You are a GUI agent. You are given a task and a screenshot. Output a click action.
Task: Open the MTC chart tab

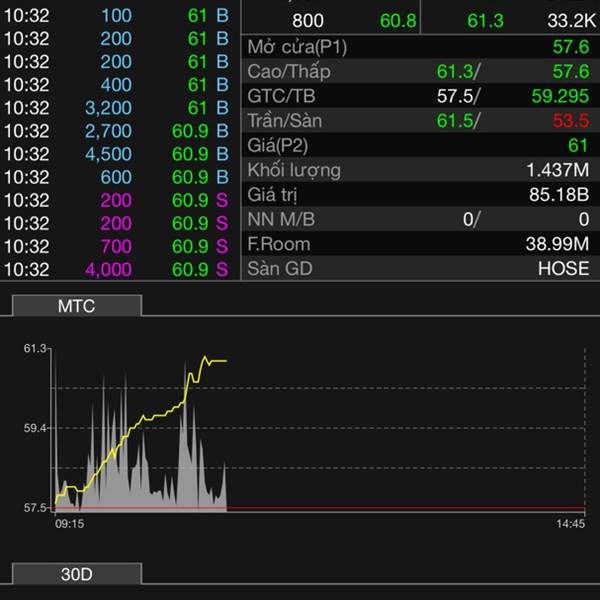tap(77, 306)
